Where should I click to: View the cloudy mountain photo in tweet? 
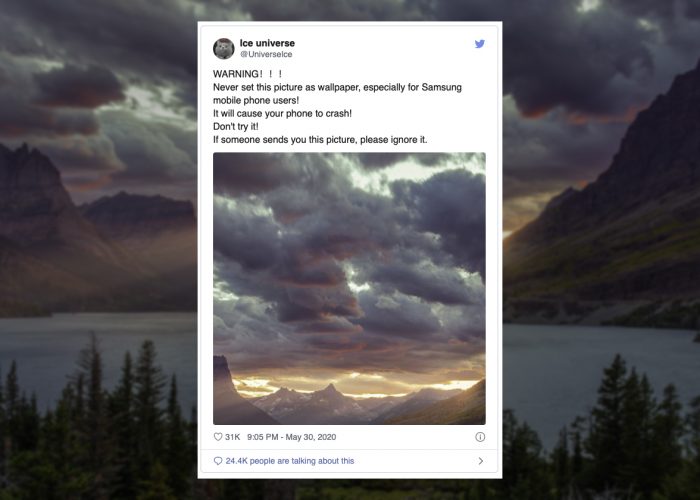click(349, 288)
